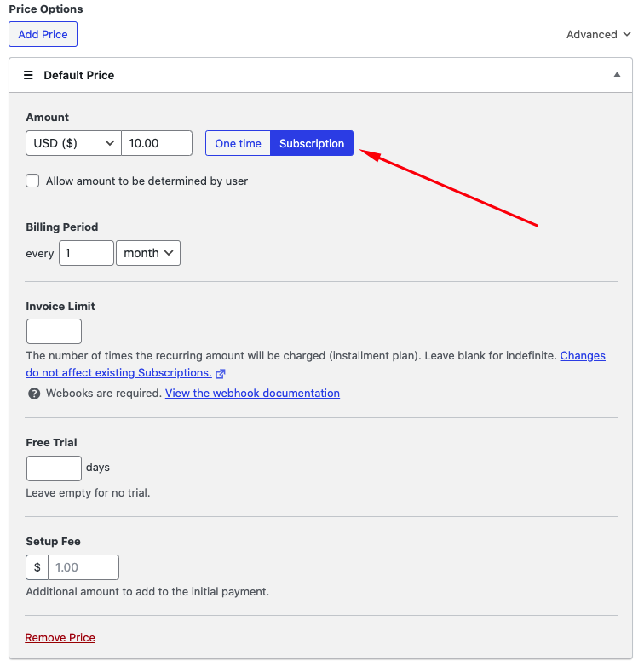644x661 pixels.
Task: Select the Subscription payment option
Action: (312, 143)
